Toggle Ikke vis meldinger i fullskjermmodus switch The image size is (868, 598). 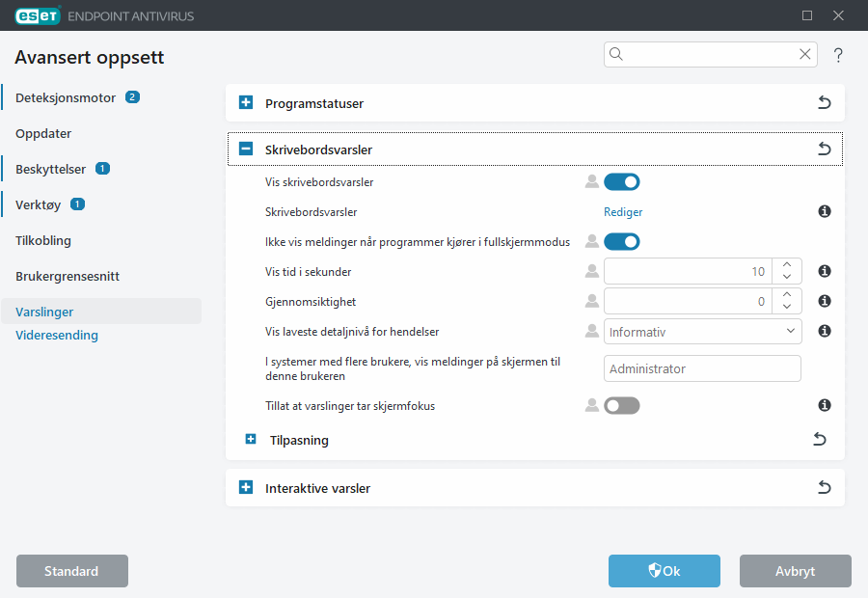pos(622,241)
